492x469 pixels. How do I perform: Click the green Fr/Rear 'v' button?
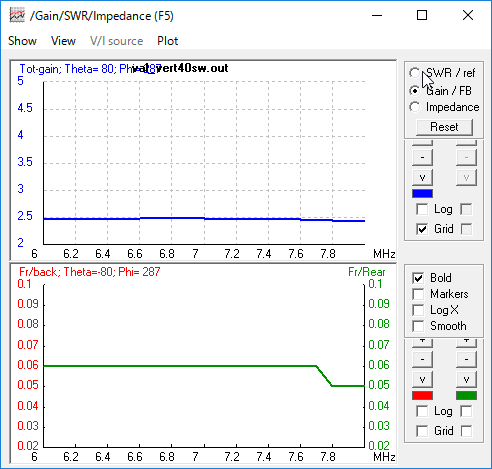tap(466, 379)
